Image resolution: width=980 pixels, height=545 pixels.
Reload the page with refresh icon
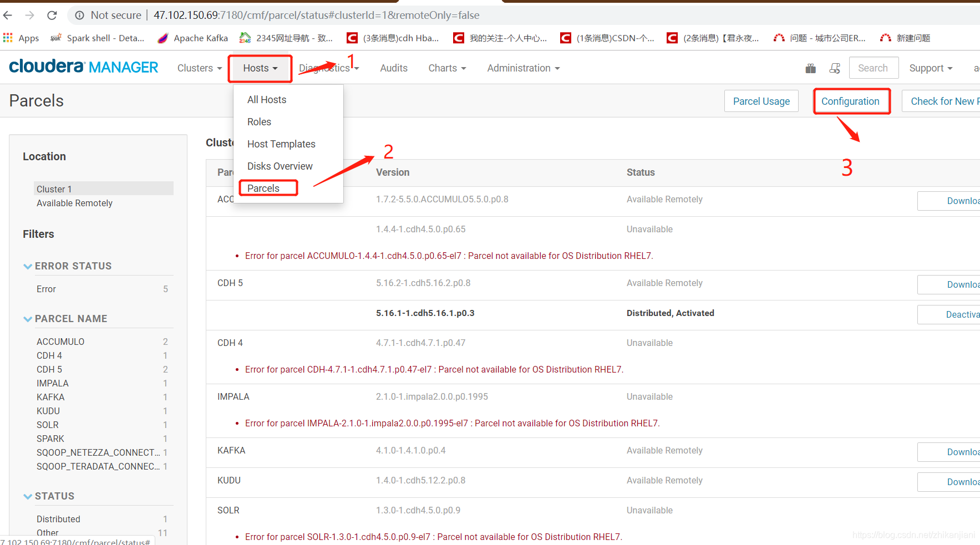pyautogui.click(x=52, y=15)
